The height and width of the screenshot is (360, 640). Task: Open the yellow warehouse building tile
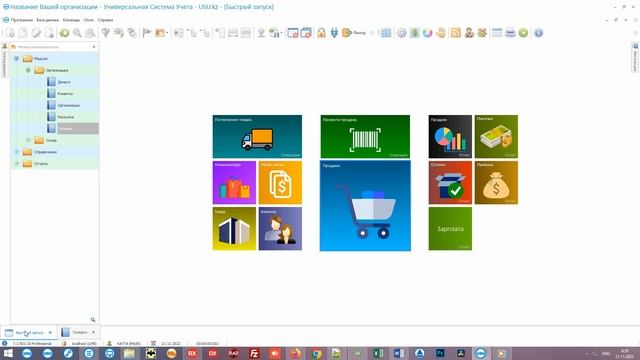[234, 229]
